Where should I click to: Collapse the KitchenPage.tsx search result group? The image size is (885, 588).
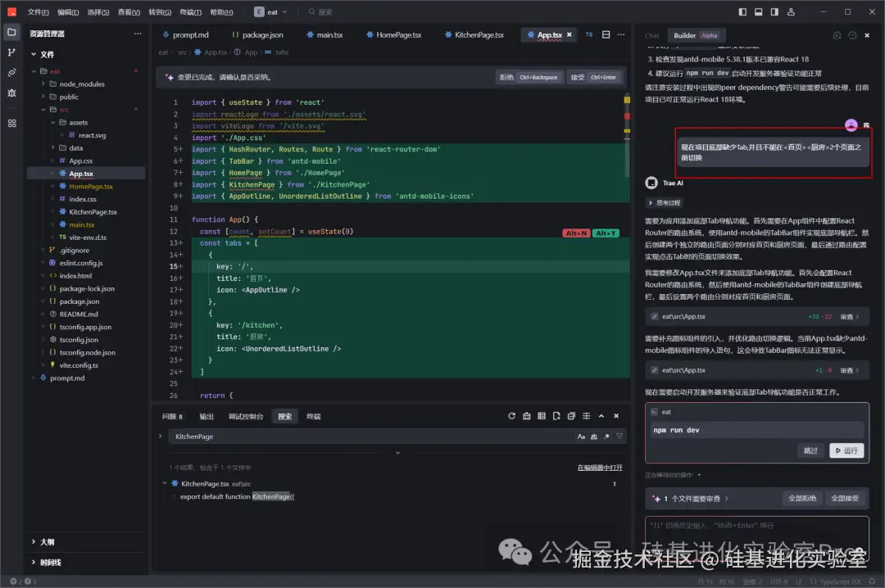tap(165, 484)
